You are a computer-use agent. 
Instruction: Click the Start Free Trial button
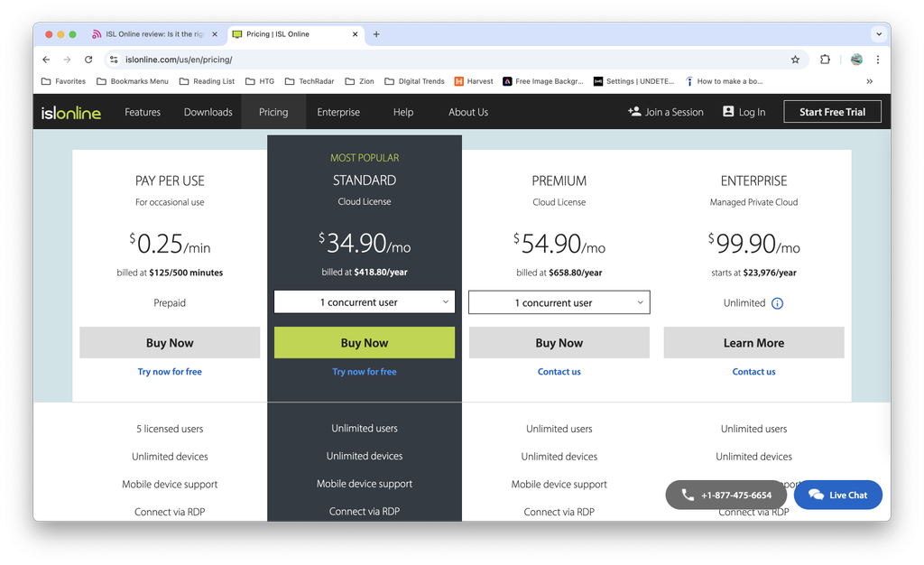[x=832, y=111]
